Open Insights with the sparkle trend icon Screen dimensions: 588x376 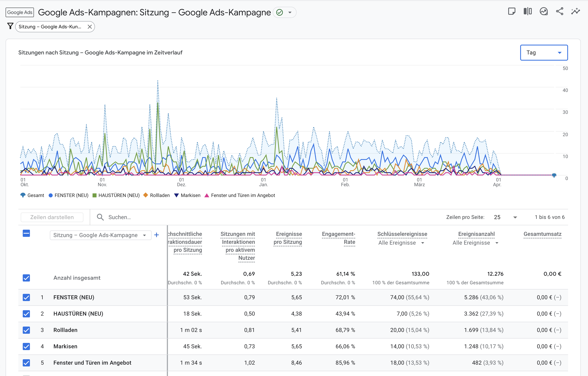tap(576, 11)
